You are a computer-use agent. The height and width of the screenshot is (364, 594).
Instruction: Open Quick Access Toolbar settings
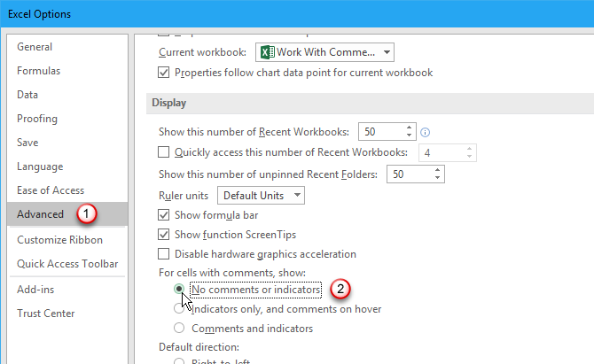click(67, 264)
